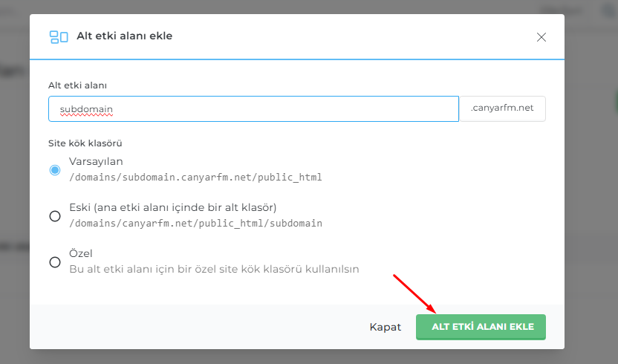Click the green ALT ETKİ ALANI EKLE button
The image size is (618, 364).
click(481, 327)
